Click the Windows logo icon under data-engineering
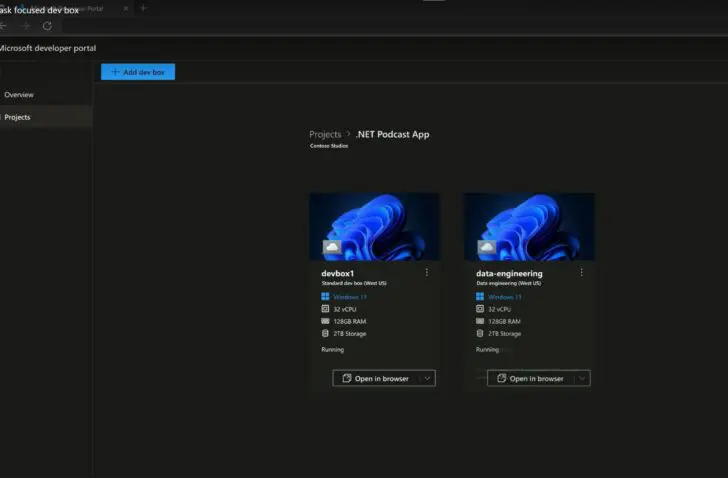Viewport: 728px width, 478px height. (480, 296)
